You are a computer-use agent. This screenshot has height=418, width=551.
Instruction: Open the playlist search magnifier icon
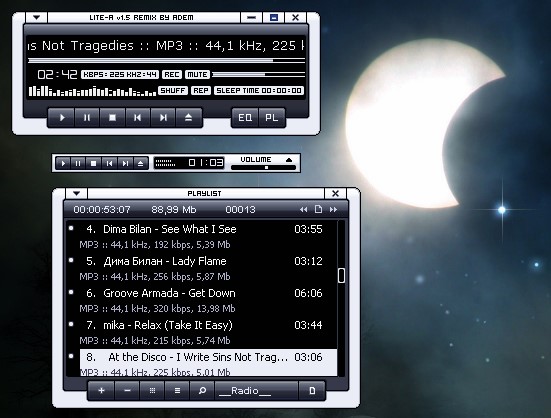click(x=202, y=390)
